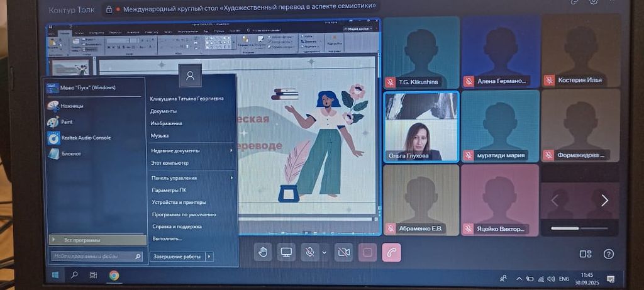Open Ножницы snipping tool
The image size is (644, 290).
(72, 106)
